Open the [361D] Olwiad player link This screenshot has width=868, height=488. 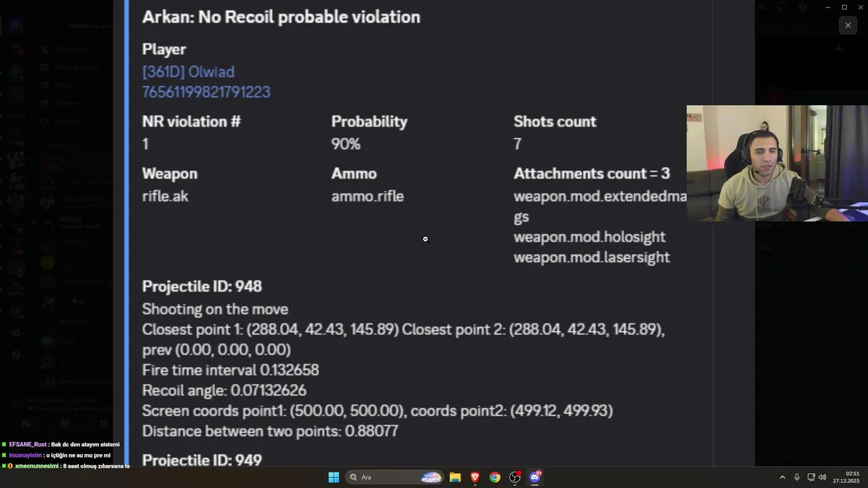[x=188, y=72]
